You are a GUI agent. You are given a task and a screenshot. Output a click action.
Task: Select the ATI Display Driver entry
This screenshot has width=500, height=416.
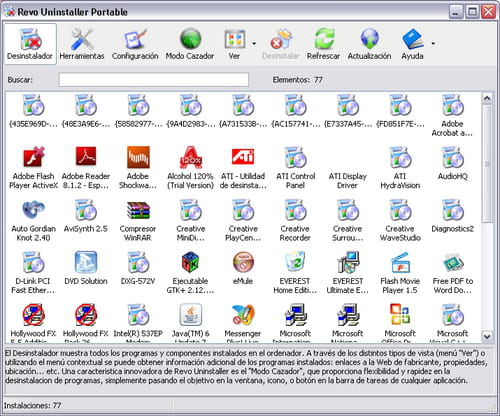click(x=348, y=180)
